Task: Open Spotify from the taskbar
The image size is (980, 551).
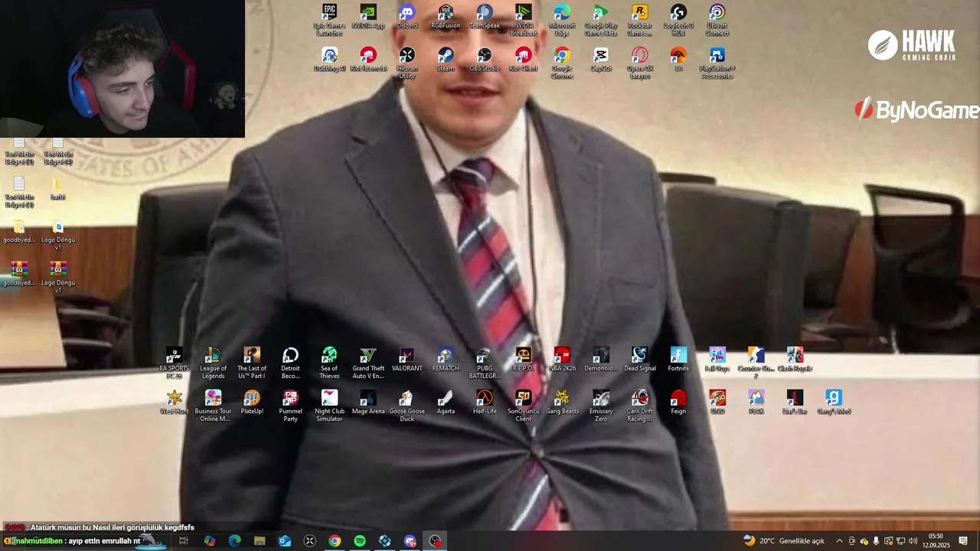Action: click(x=360, y=541)
